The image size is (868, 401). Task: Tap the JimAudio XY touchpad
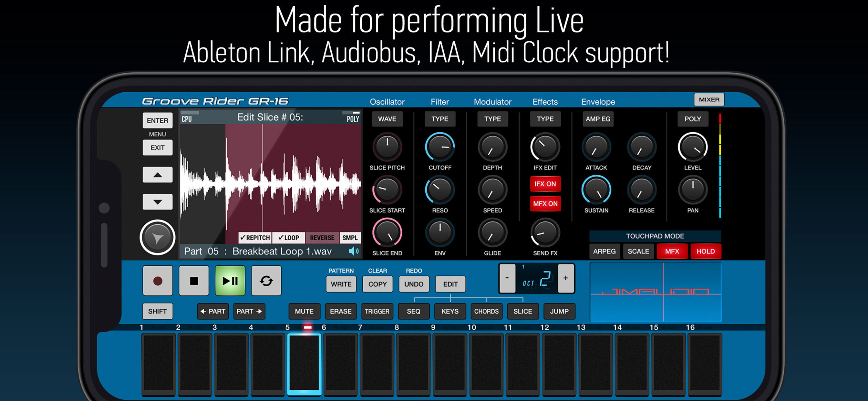click(x=656, y=292)
